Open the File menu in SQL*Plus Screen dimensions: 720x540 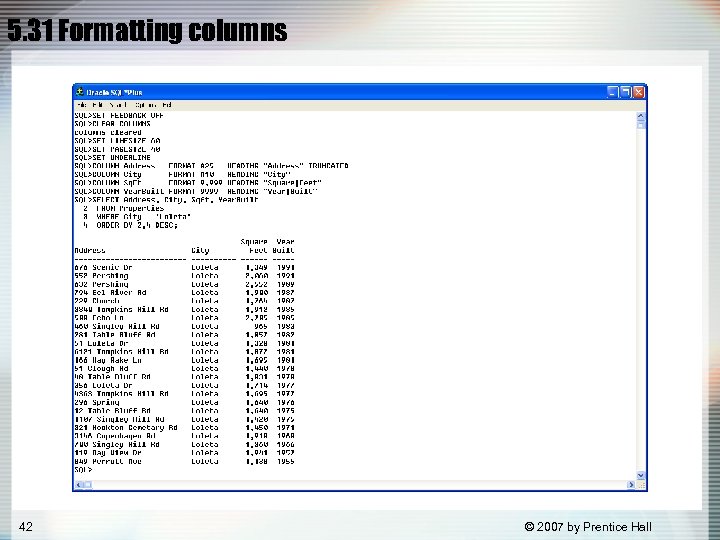[x=82, y=105]
